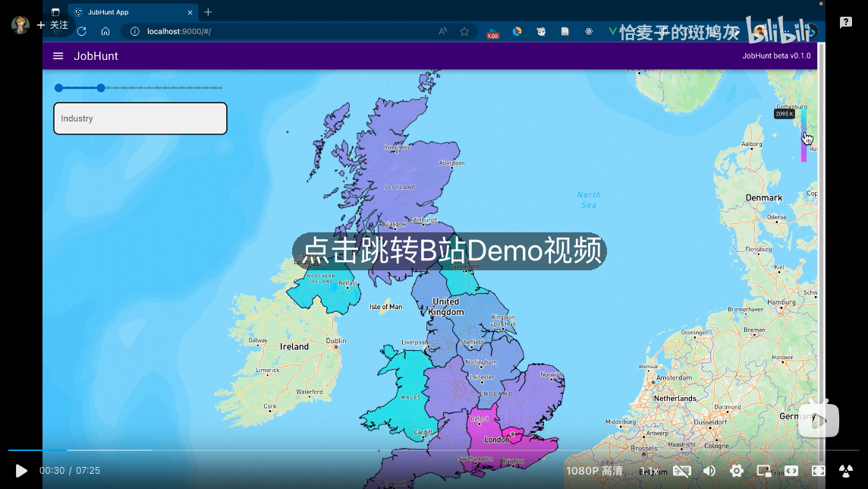The image size is (868, 489).
Task: Click the JobHunt beta v0.1.0 version text
Action: point(776,56)
